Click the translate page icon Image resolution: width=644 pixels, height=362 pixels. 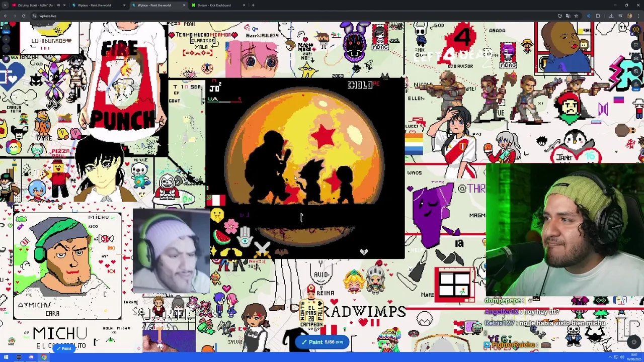coord(568,16)
